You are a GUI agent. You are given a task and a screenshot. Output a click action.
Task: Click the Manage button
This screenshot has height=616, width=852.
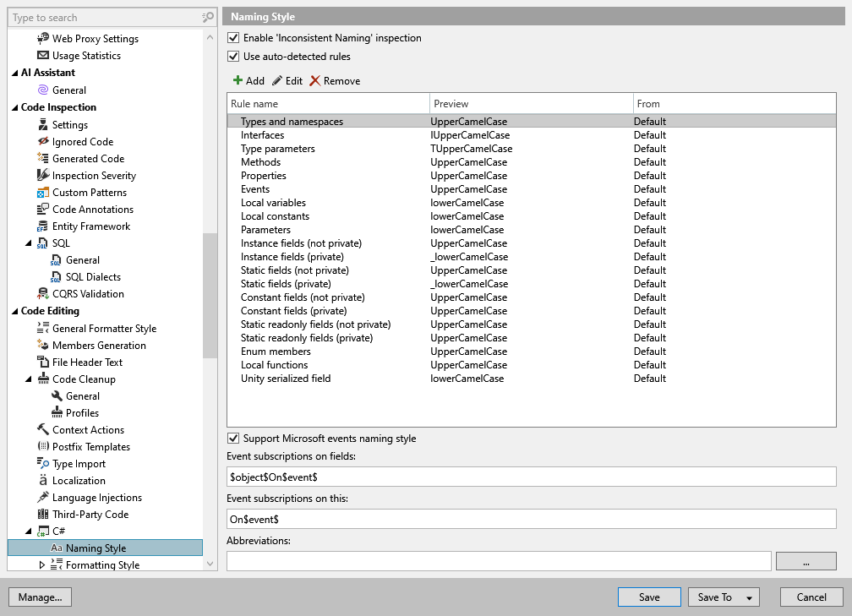[40, 597]
